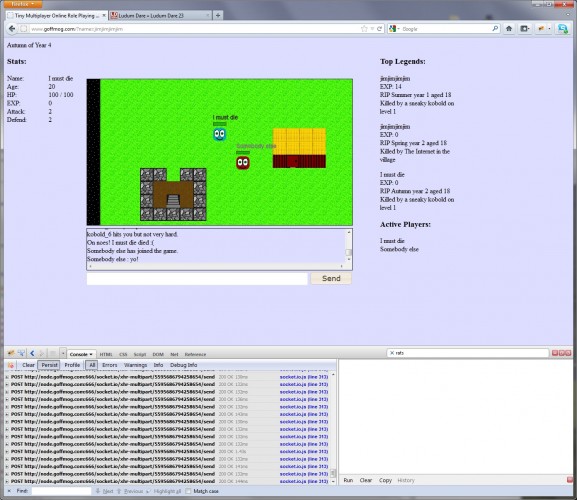Viewport: 577px width, 500px height.
Task: Click the console log scrollbar
Action: coord(333,428)
